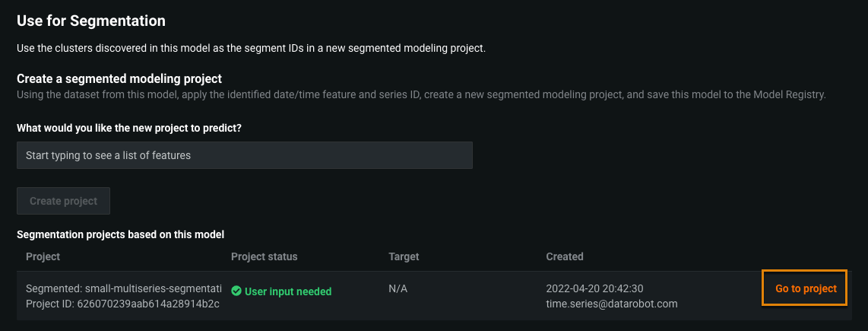Click the 'What would you like the new project to predict?' label

(135, 128)
